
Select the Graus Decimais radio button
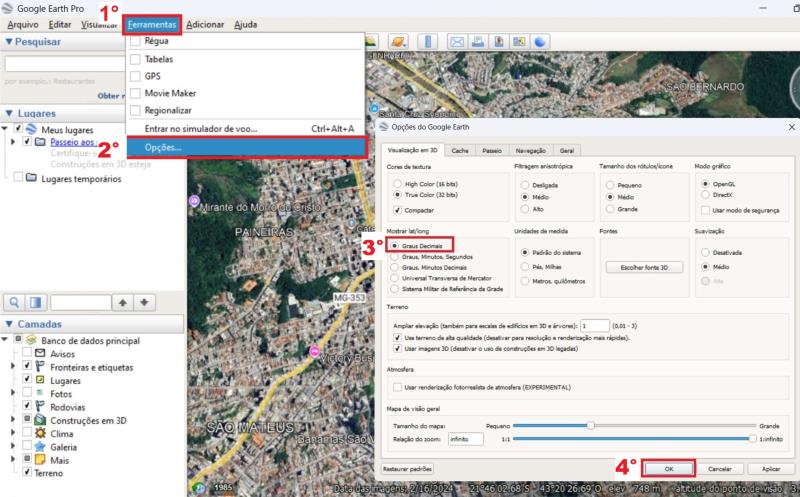[x=394, y=246]
